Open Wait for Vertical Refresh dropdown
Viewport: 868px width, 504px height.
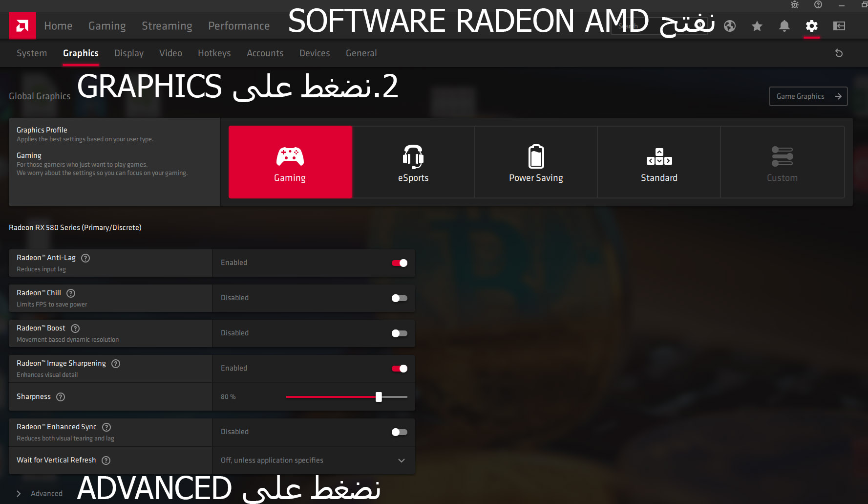(314, 460)
